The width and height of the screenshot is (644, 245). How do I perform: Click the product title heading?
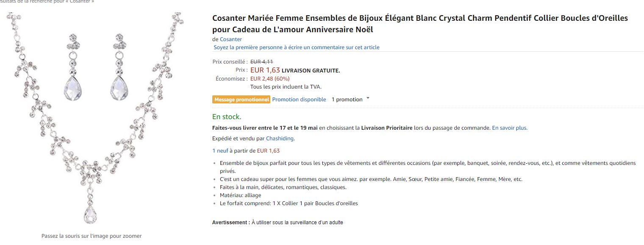419,24
